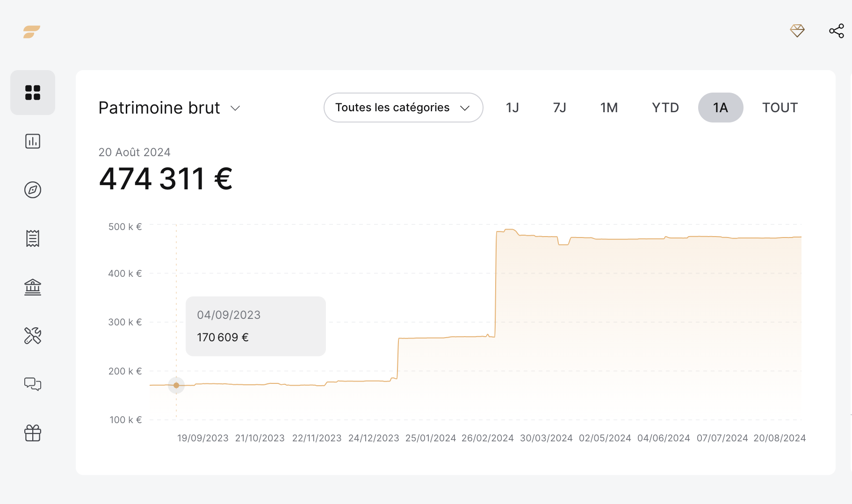Open the bar chart analysis icon
The height and width of the screenshot is (504, 852).
(33, 141)
